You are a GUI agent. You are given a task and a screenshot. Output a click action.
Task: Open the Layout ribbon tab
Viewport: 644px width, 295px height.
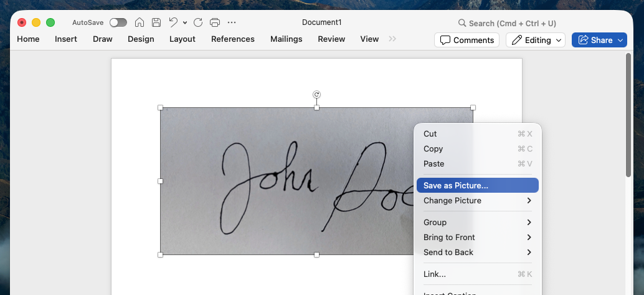182,39
